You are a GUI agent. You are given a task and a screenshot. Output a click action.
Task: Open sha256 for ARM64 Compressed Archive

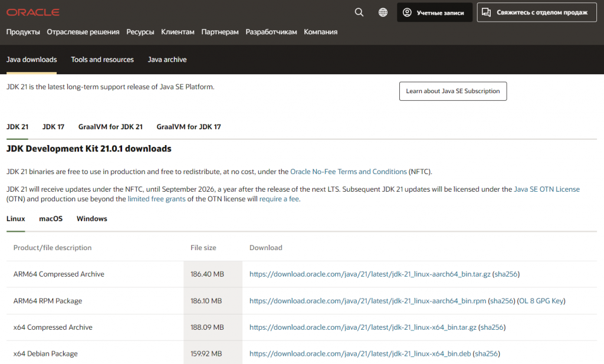(505, 274)
